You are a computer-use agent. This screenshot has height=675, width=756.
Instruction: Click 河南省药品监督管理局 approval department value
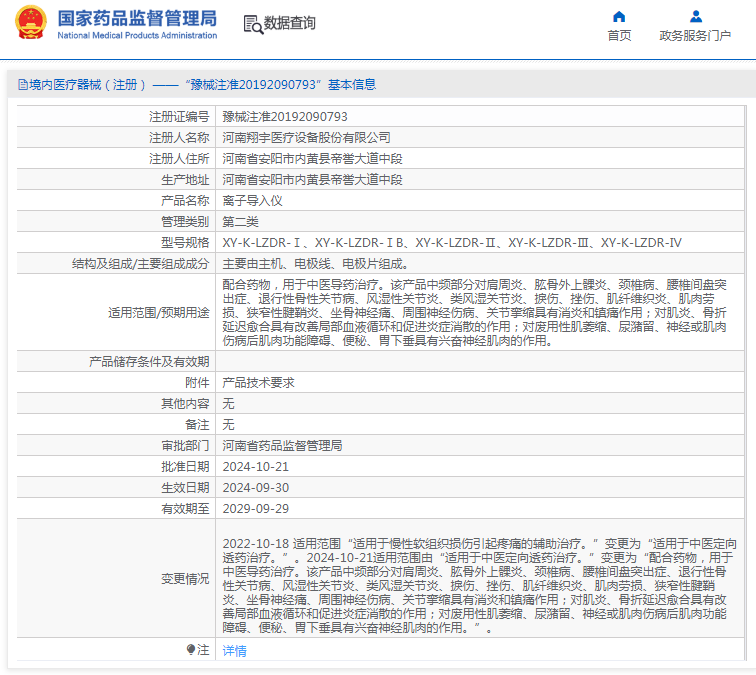coord(282,446)
